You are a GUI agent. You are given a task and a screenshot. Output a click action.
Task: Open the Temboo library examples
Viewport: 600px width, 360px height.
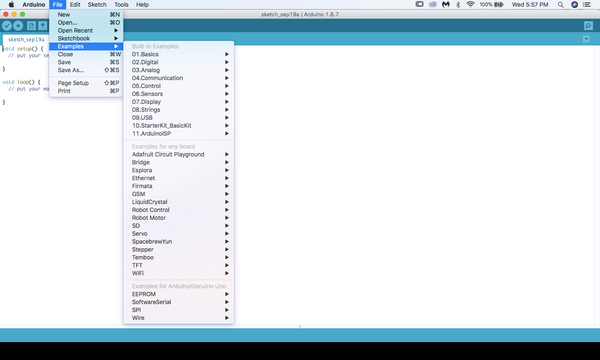pos(179,257)
